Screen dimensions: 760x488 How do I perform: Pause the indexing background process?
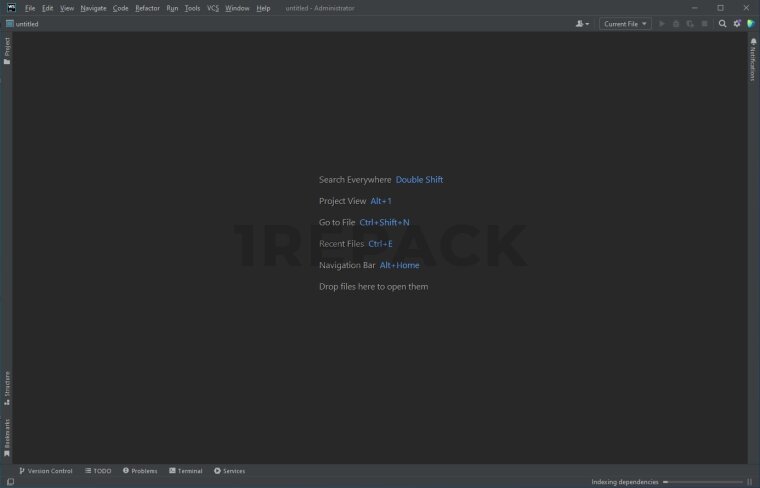click(749, 482)
